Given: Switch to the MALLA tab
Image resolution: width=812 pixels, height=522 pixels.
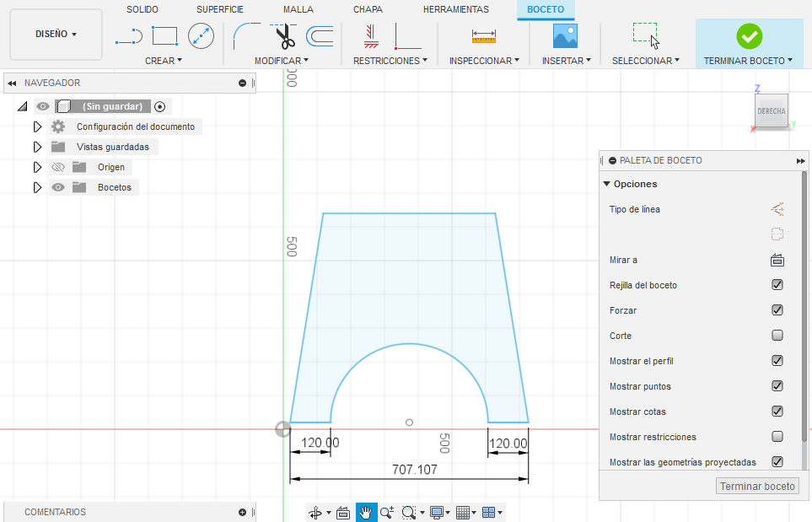Looking at the screenshot, I should 298,9.
